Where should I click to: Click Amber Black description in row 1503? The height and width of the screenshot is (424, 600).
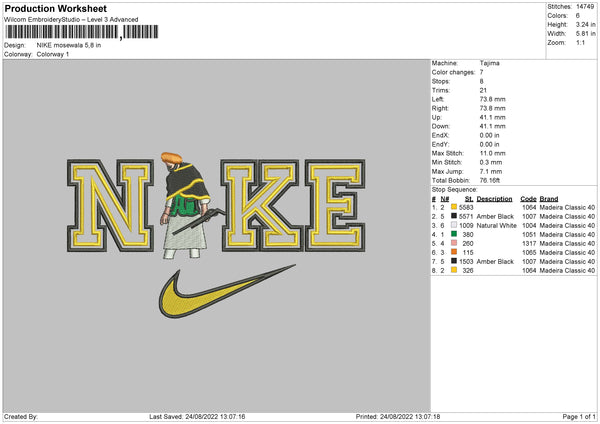(x=495, y=261)
